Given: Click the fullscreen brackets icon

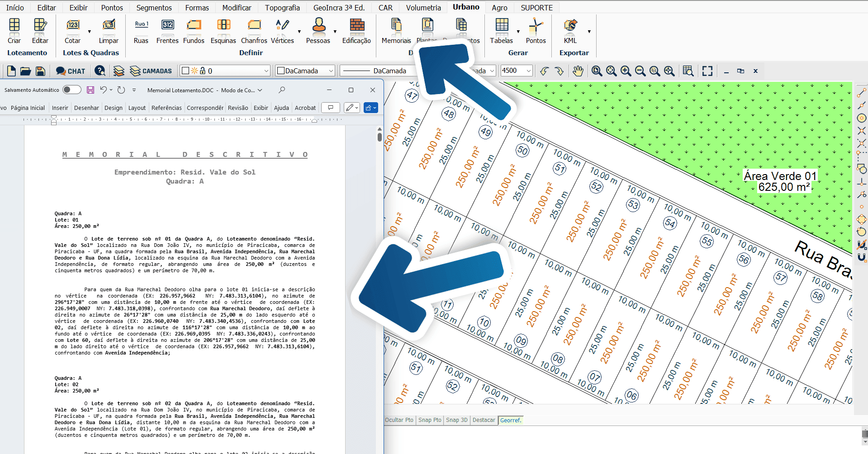Looking at the screenshot, I should (707, 71).
